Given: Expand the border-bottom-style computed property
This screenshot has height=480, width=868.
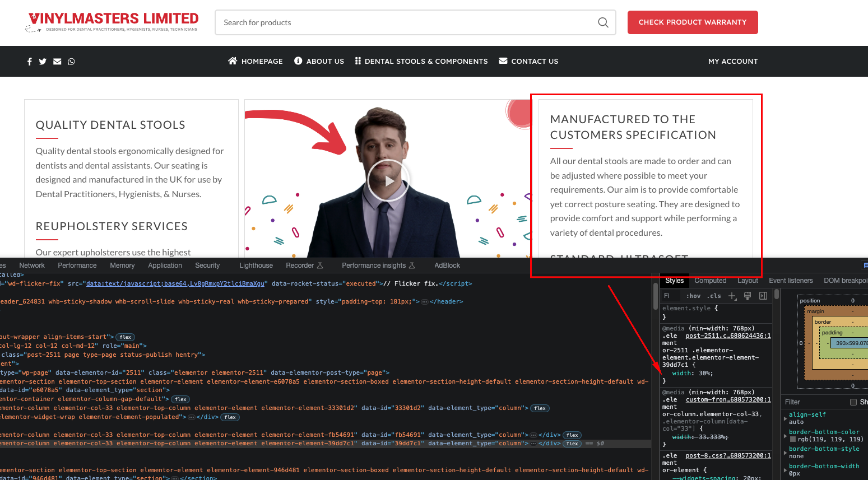Looking at the screenshot, I should click(x=785, y=453).
